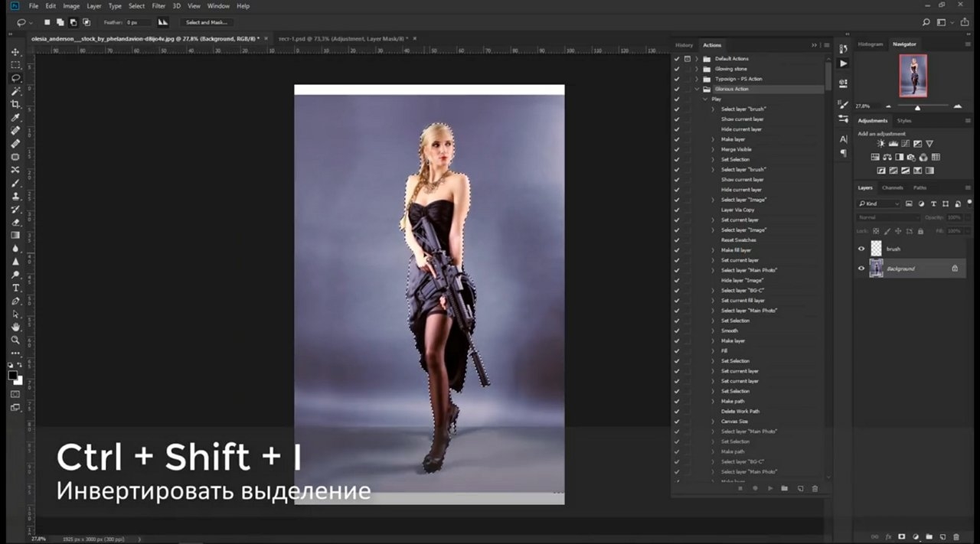
Task: Open the layer Kind filter dropdown
Action: (x=879, y=204)
